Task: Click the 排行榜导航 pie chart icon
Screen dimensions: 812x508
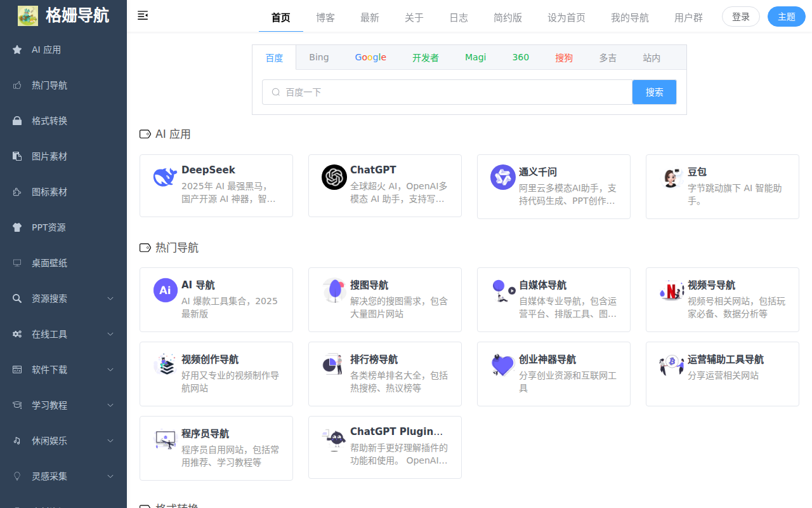Action: click(333, 364)
